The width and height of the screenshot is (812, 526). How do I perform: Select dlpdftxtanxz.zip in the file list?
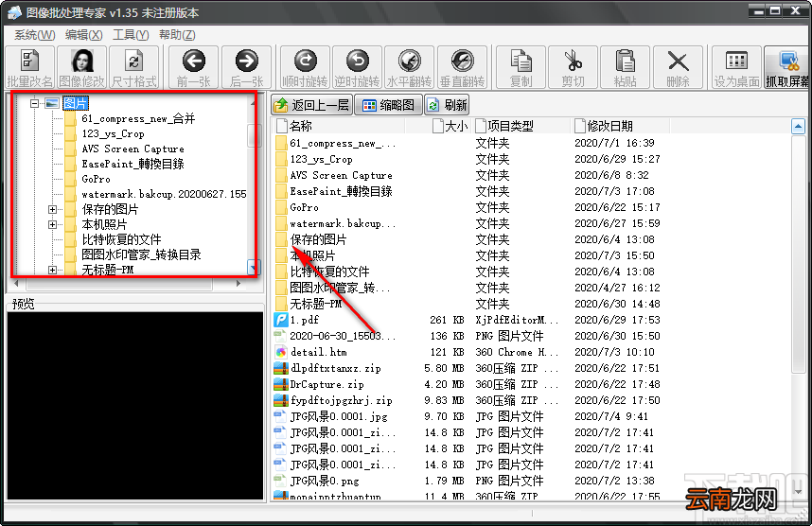pyautogui.click(x=336, y=368)
